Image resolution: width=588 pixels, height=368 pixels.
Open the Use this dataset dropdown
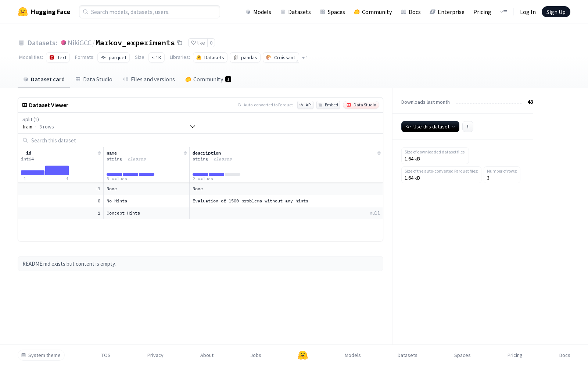click(x=430, y=127)
